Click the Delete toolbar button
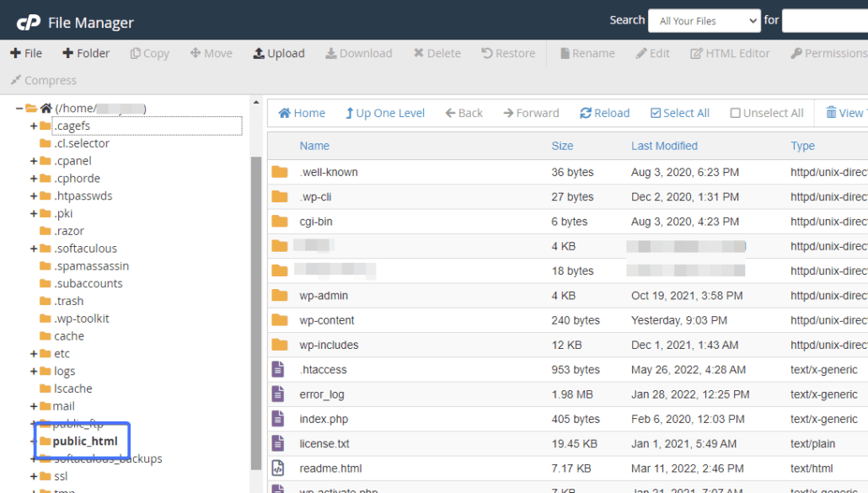The height and width of the screenshot is (493, 868). click(437, 53)
